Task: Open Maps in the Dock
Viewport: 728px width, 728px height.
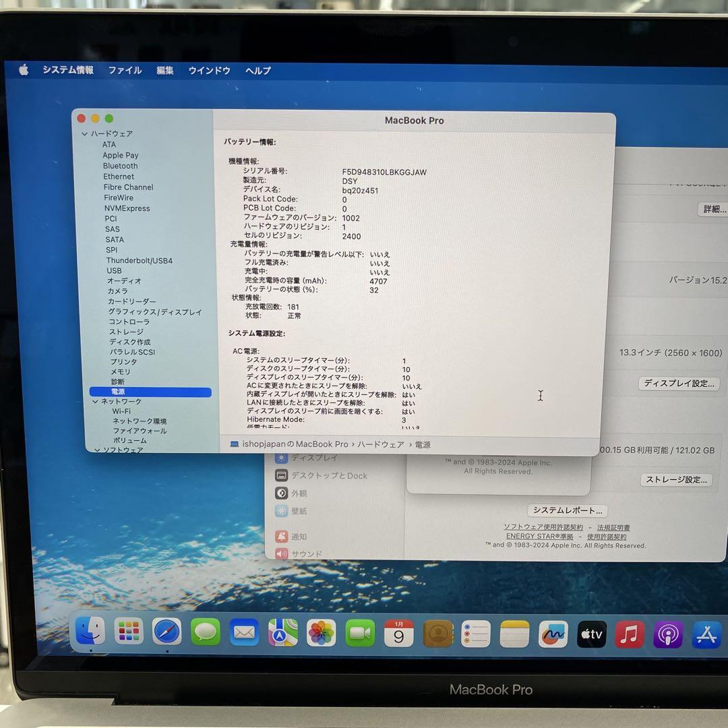Action: pos(282,633)
